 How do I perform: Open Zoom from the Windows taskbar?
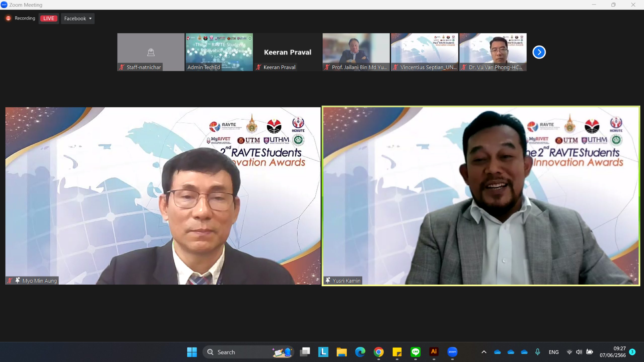[452, 352]
